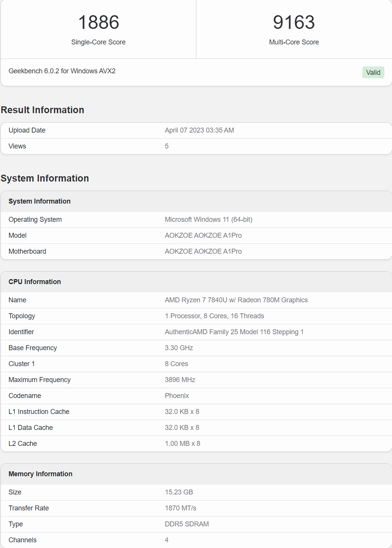Screen dimensions: 392x548
Task: Click the Phoenix codename value
Action: point(177,396)
